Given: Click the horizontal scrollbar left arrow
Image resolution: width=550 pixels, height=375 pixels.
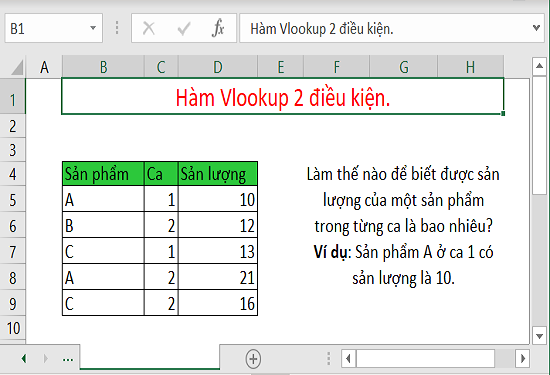Looking at the screenshot, I should coord(348,359).
